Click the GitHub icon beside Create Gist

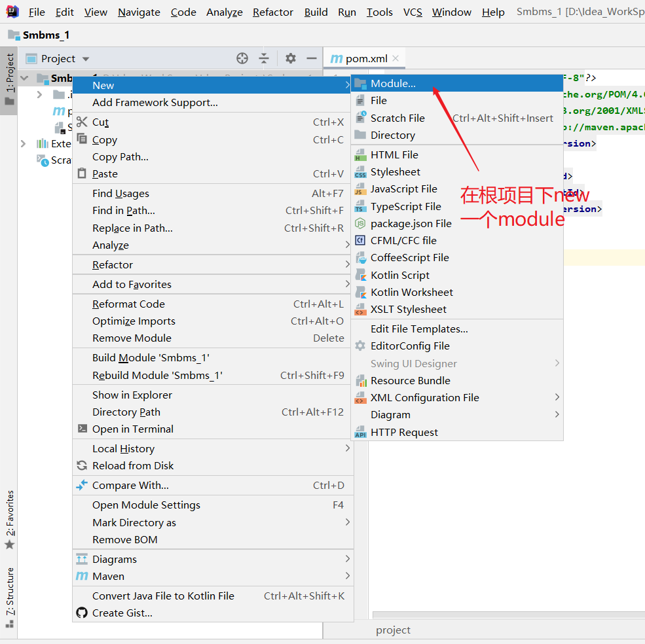[82, 613]
